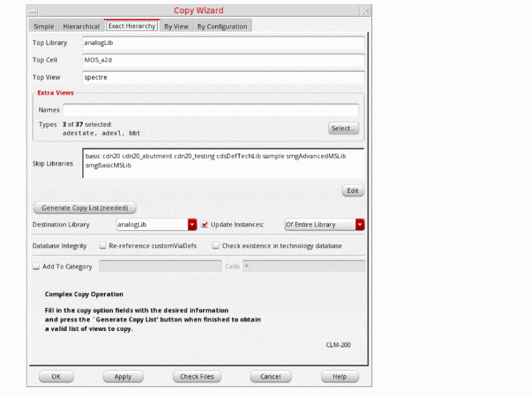Open the Of Entire Library dropdown
The height and width of the screenshot is (396, 532).
[360, 224]
